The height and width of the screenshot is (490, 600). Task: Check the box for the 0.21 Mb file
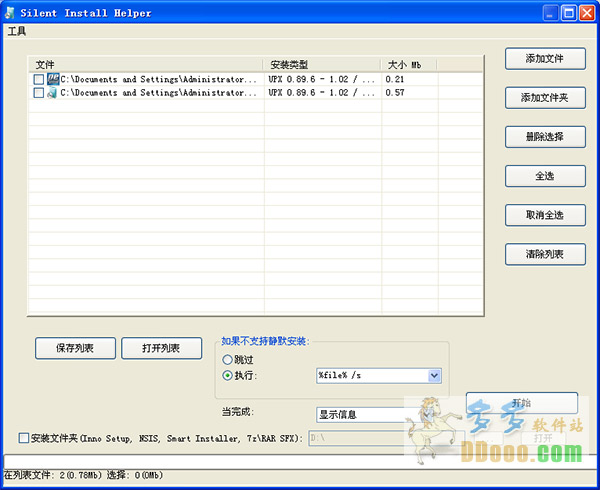coord(39,79)
